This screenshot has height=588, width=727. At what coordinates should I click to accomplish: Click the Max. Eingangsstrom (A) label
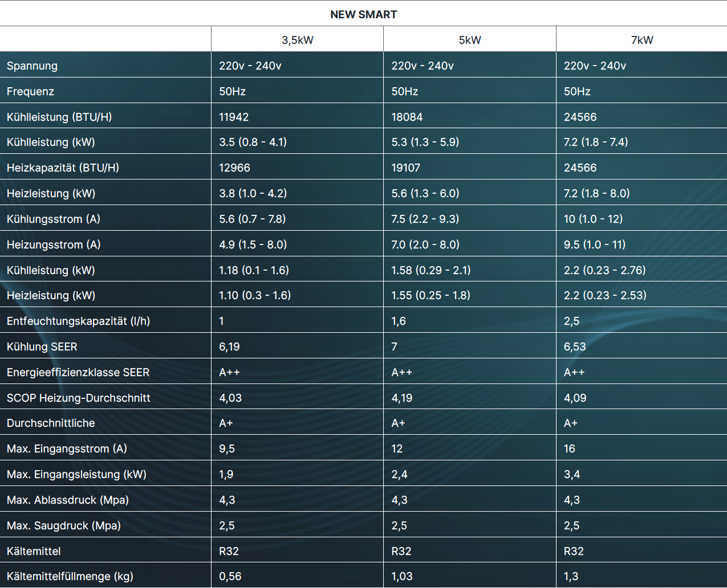(x=67, y=448)
